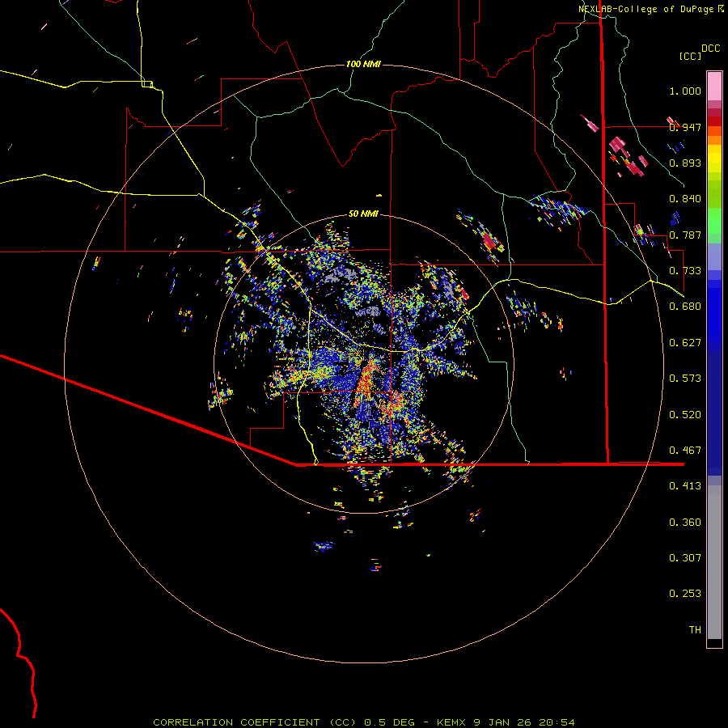
Task: Click the 0.520 scale value
Action: pyautogui.click(x=685, y=415)
